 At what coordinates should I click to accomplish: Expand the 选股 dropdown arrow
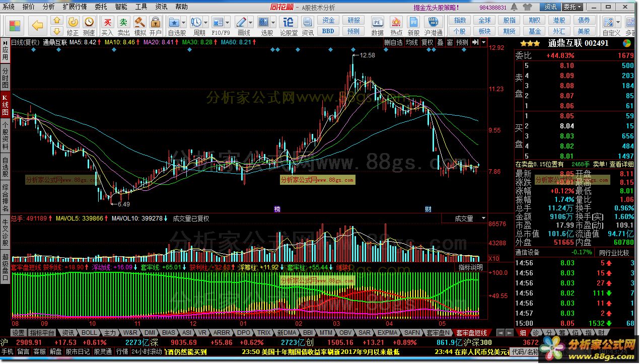273,22
